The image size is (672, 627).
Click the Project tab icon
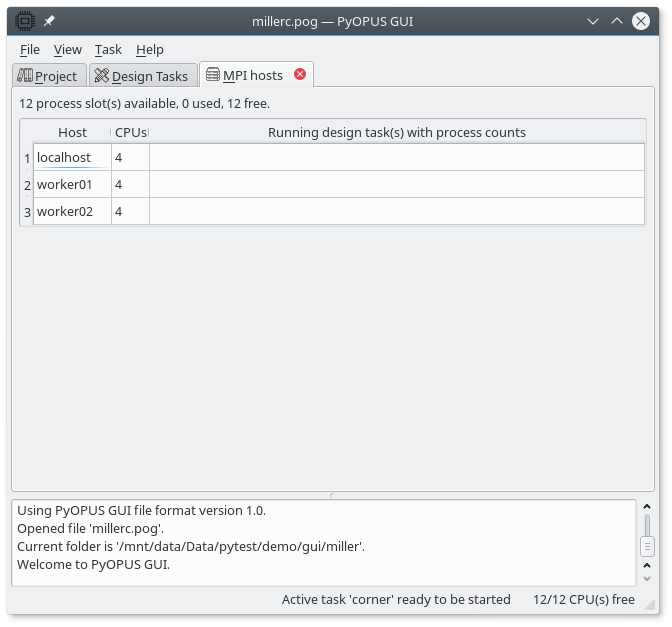tap(25, 76)
